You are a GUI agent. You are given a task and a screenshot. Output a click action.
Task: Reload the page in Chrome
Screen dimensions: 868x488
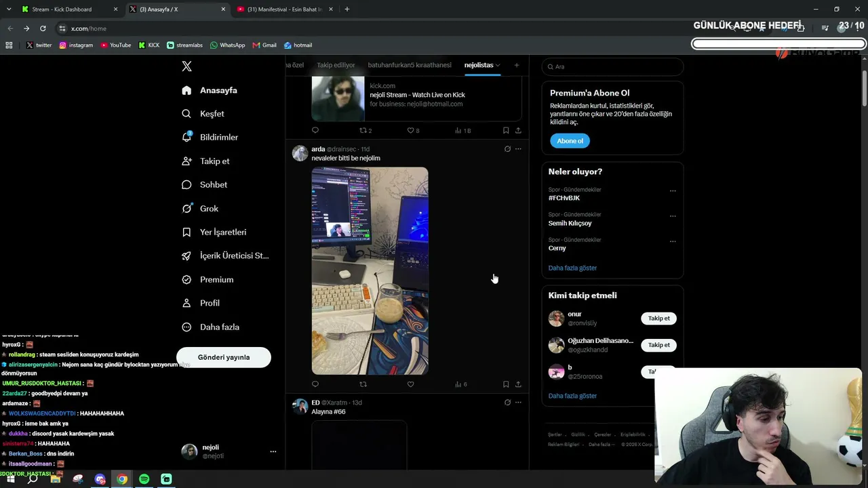43,28
